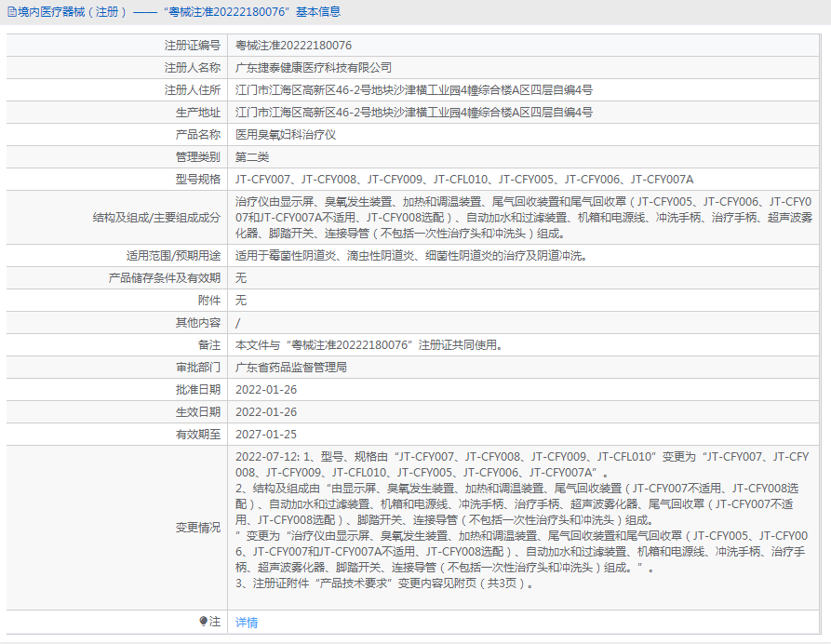
Task: Click the 变更情况 row label
Action: click(197, 527)
